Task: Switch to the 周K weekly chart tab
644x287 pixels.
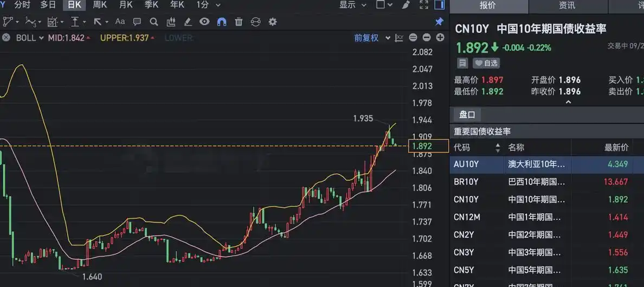Action: pos(100,5)
